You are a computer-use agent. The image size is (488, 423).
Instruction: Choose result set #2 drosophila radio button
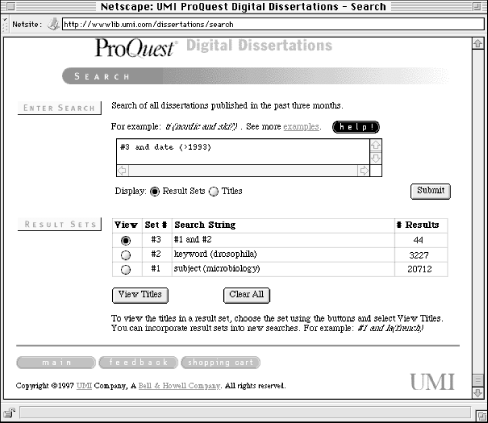126,255
